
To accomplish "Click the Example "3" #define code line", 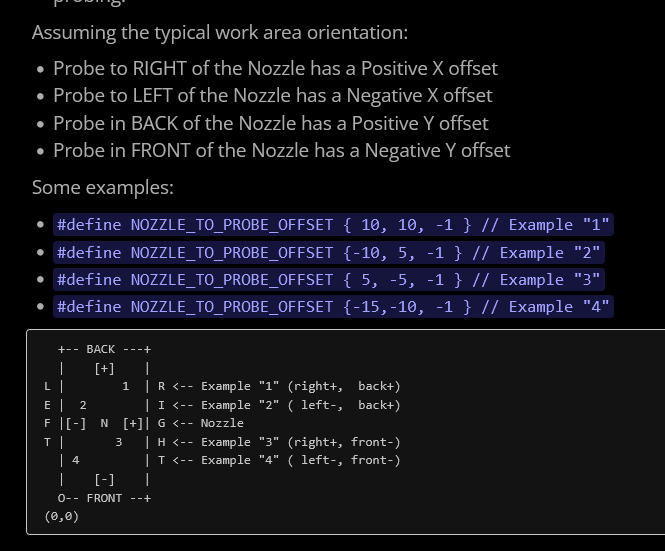I will point(328,279).
